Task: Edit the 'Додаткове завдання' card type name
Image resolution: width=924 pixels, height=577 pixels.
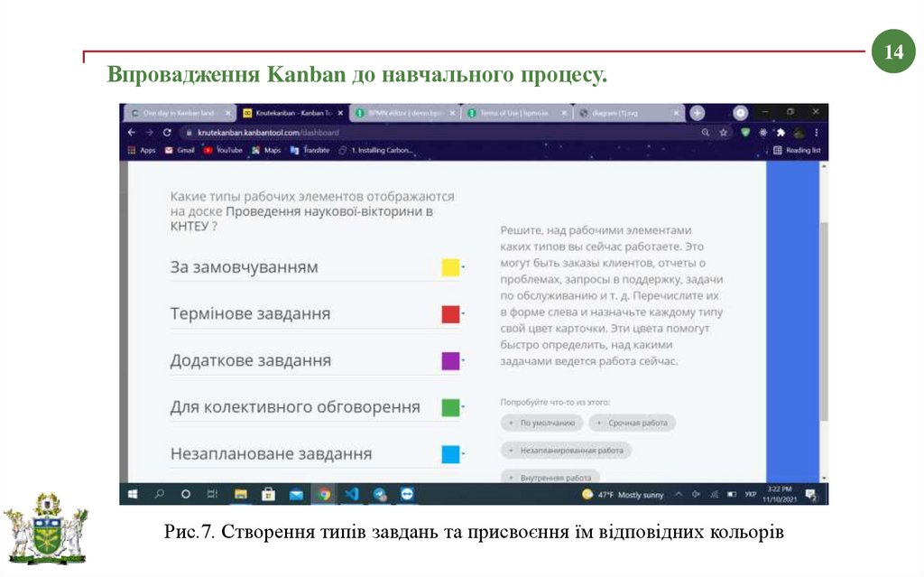Action: (302, 360)
